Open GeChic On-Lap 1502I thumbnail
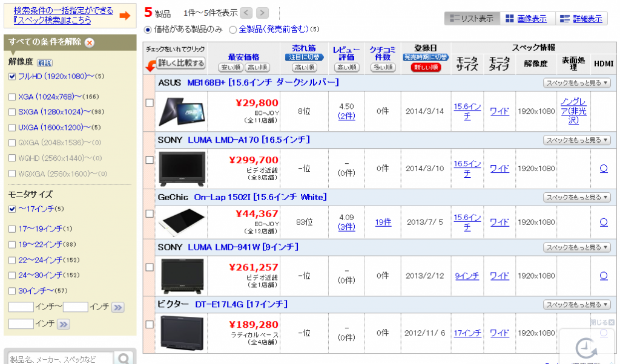Viewport: 620px width, 364px height. [182, 223]
